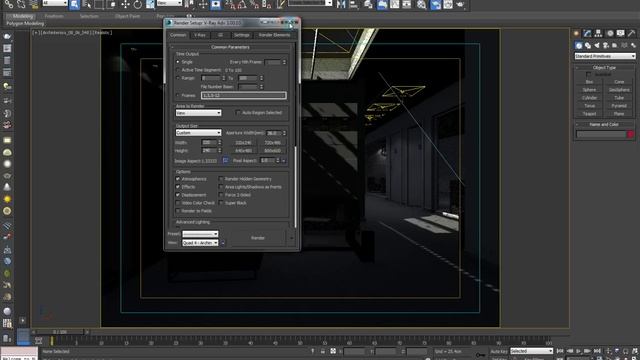Create a Sphere primitive
The width and height of the screenshot is (640, 360).
[x=589, y=90]
